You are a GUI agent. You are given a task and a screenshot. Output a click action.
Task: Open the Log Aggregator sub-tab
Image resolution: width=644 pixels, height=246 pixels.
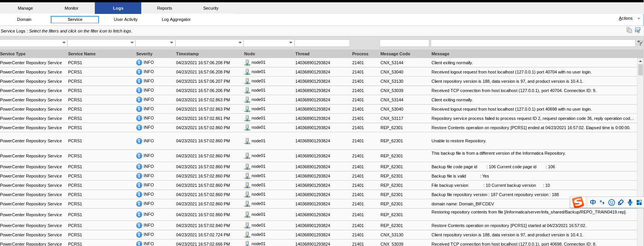pyautogui.click(x=176, y=19)
